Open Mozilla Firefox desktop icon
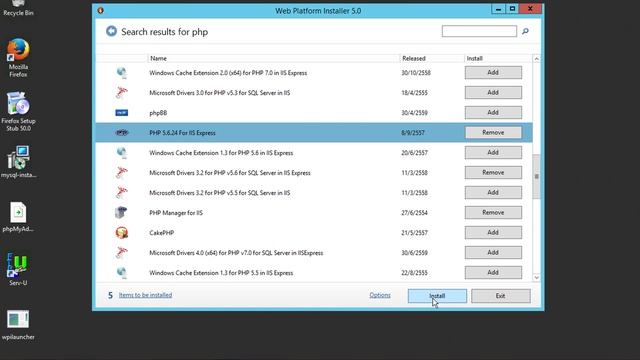The width and height of the screenshot is (640, 360). (x=18, y=57)
